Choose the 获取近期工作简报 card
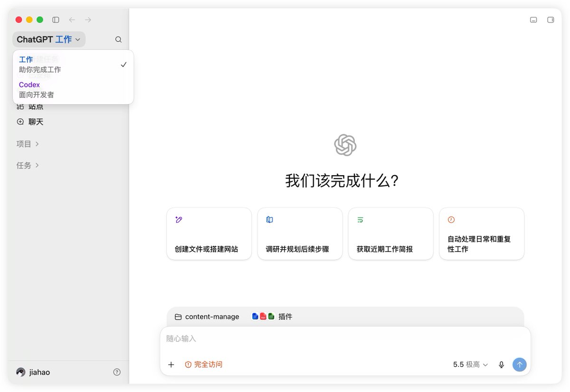Image resolution: width=570 pixels, height=392 pixels. pos(391,233)
